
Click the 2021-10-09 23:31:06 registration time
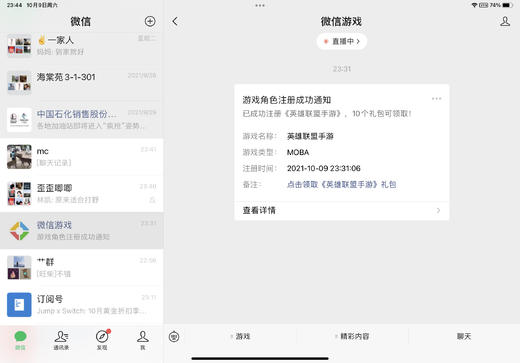(324, 168)
